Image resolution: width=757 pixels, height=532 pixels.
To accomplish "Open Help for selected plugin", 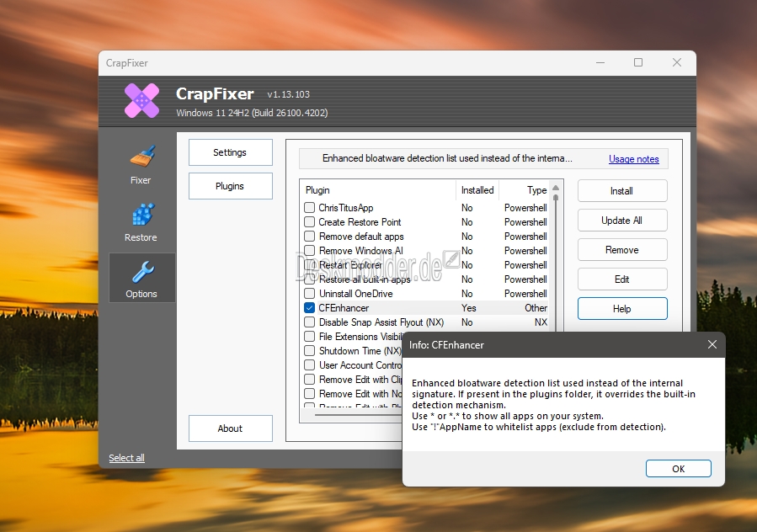I will pyautogui.click(x=622, y=309).
